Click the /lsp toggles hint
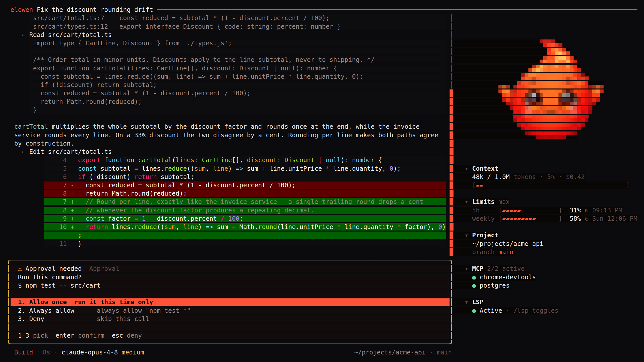 click(x=536, y=311)
